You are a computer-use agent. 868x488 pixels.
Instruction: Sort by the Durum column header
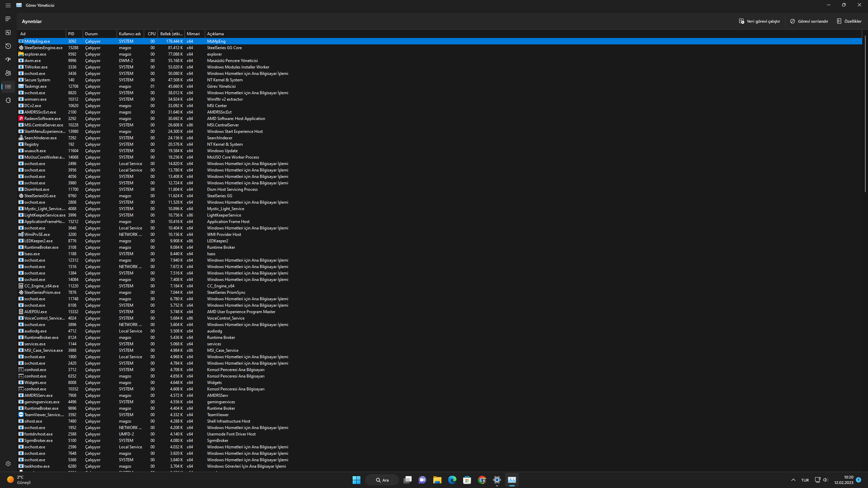click(x=100, y=34)
